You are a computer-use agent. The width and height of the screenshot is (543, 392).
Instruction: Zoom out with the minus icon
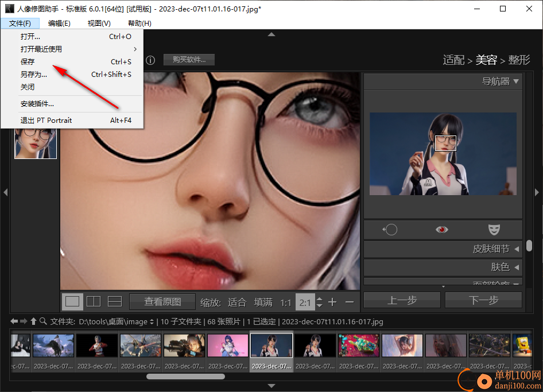pyautogui.click(x=350, y=302)
